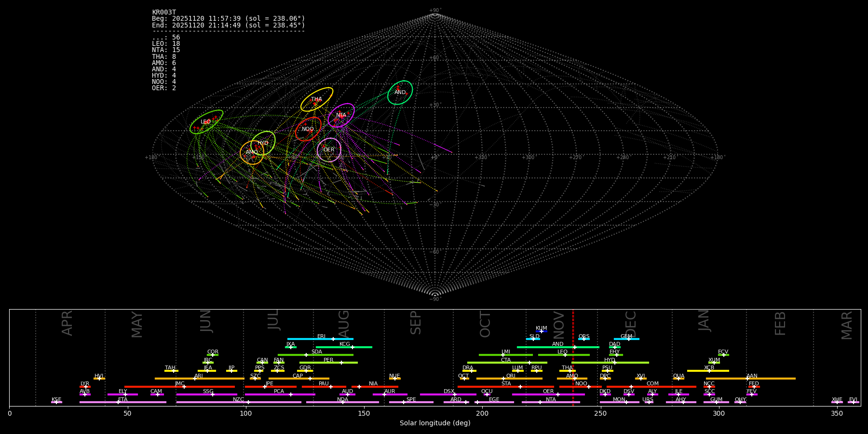Viewport: 868px width, 434px height.
Task: Click the PER shower bar in timeline
Action: point(328,363)
